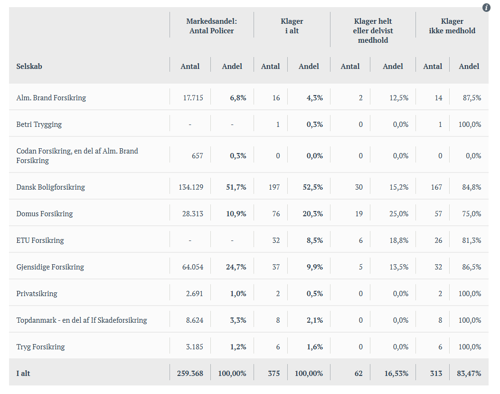The image size is (500, 394).
Task: Click Codan Forsikring company name
Action: 77,156
